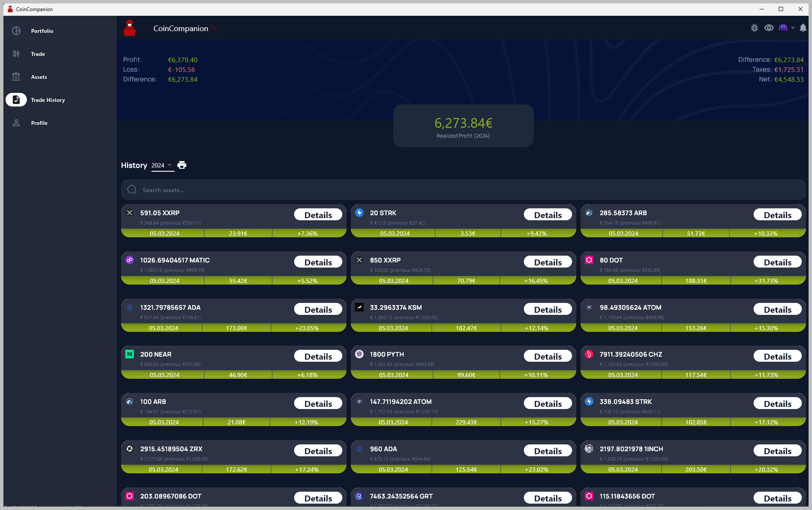Viewport: 812px width, 510px height.
Task: Open notifications via the bell icon
Action: [803, 28]
